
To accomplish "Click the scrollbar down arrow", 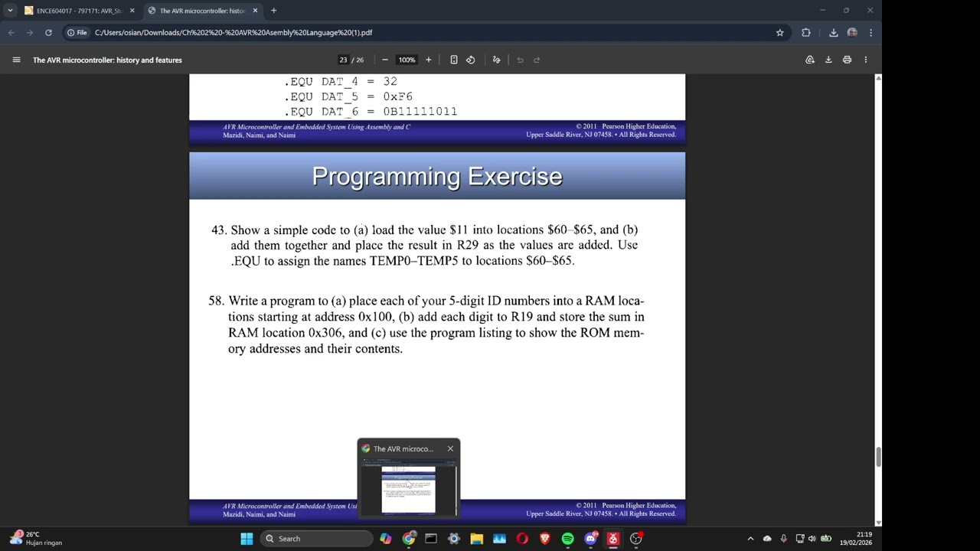I will tap(878, 523).
